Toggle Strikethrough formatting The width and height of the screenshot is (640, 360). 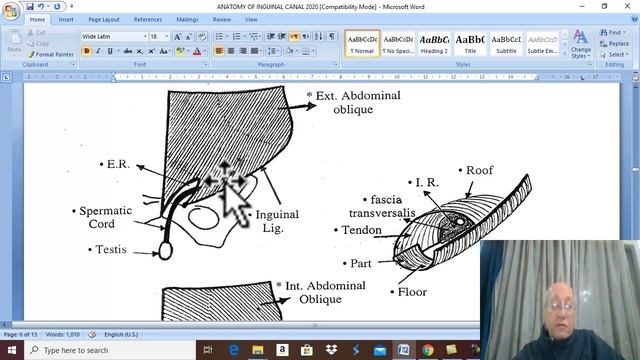coord(128,51)
